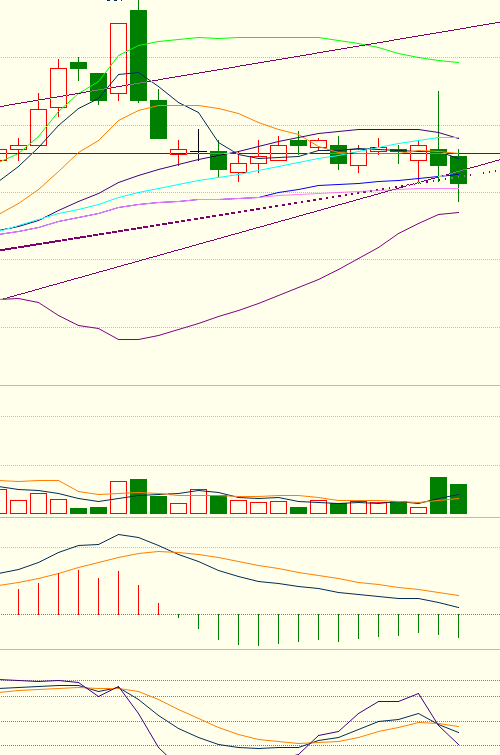
Task: Click the green candle with the long upper wick
Action: click(438, 157)
